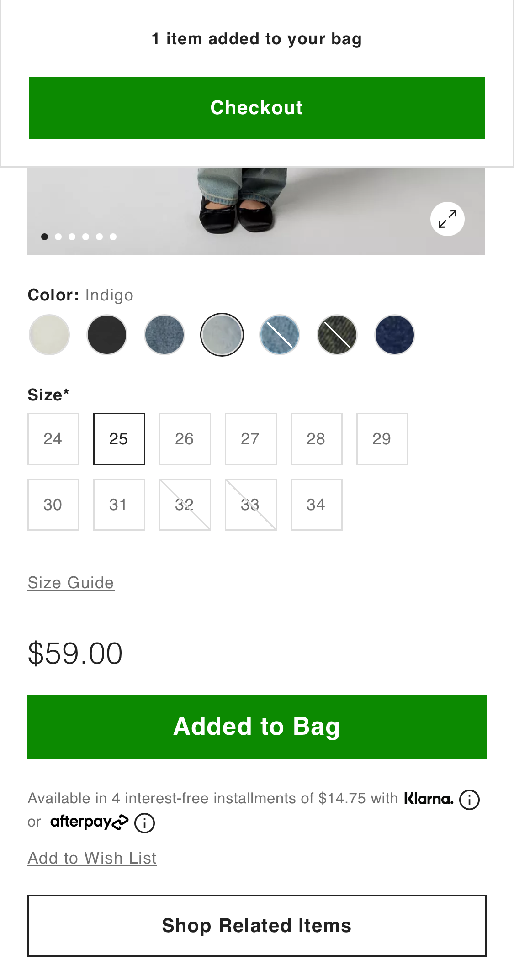Viewport: 514px width, 980px height.
Task: Select the dark navy color swatch
Action: click(394, 335)
